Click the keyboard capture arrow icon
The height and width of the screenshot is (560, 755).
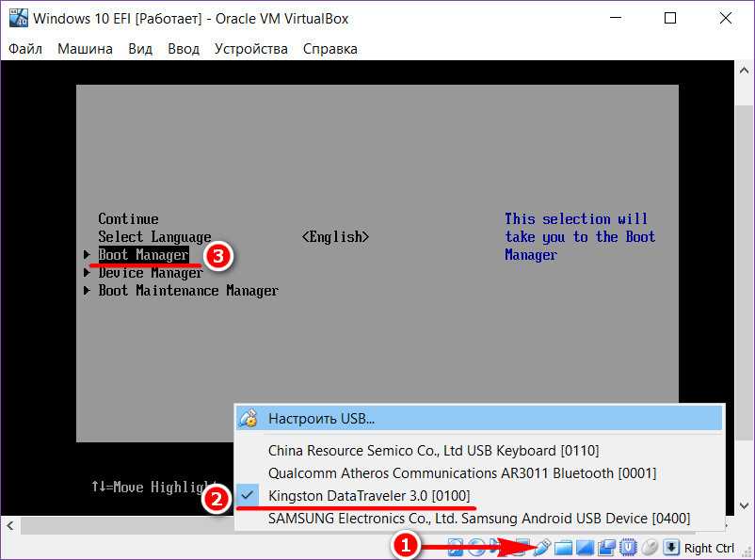pyautogui.click(x=671, y=548)
